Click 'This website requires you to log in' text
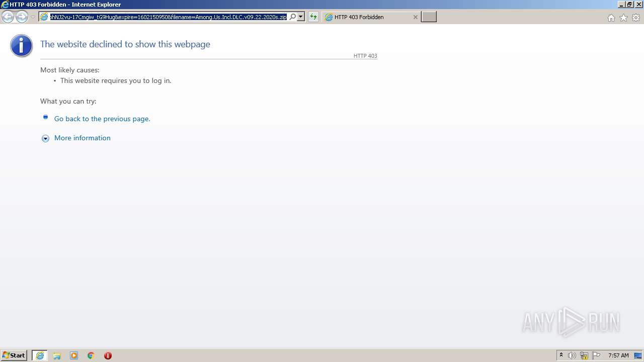The height and width of the screenshot is (362, 644). 116,80
